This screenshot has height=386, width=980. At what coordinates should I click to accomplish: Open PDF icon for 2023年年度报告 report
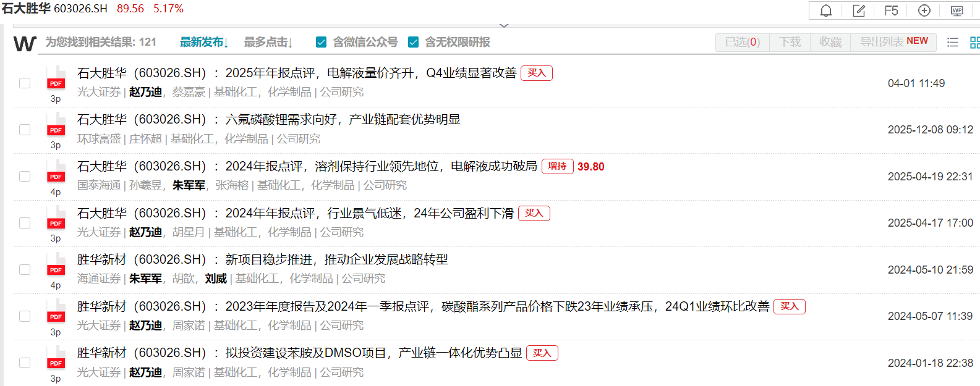(x=56, y=312)
